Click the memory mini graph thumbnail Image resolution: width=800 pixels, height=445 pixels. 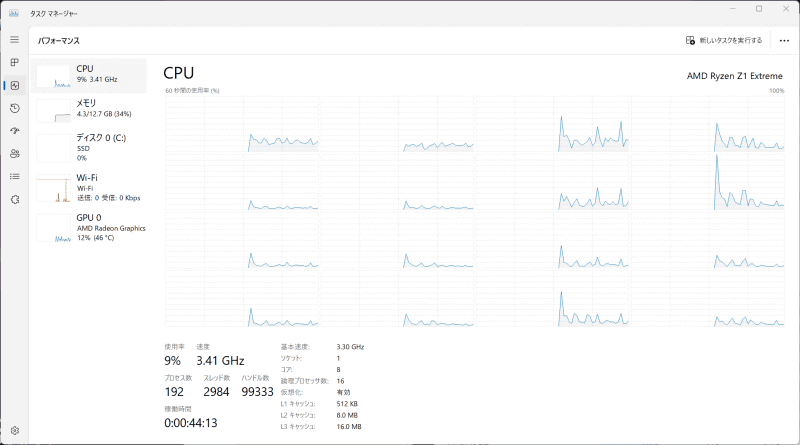(54, 111)
